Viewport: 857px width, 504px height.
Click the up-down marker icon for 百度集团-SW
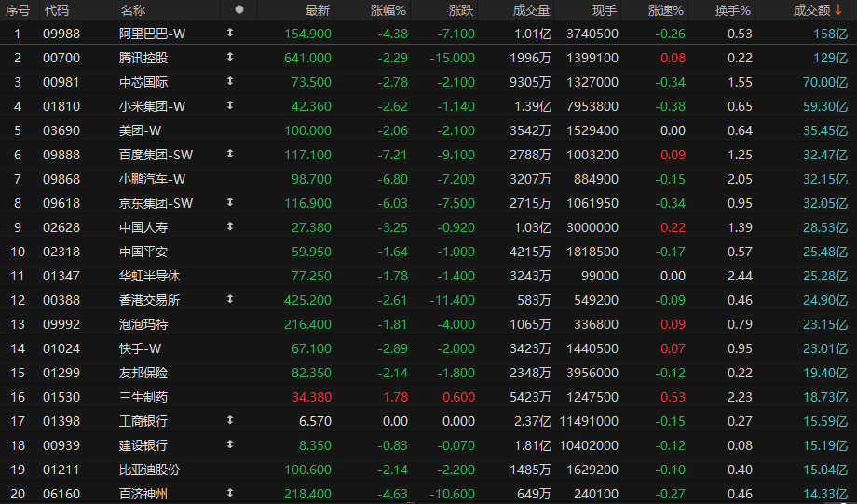tap(230, 154)
